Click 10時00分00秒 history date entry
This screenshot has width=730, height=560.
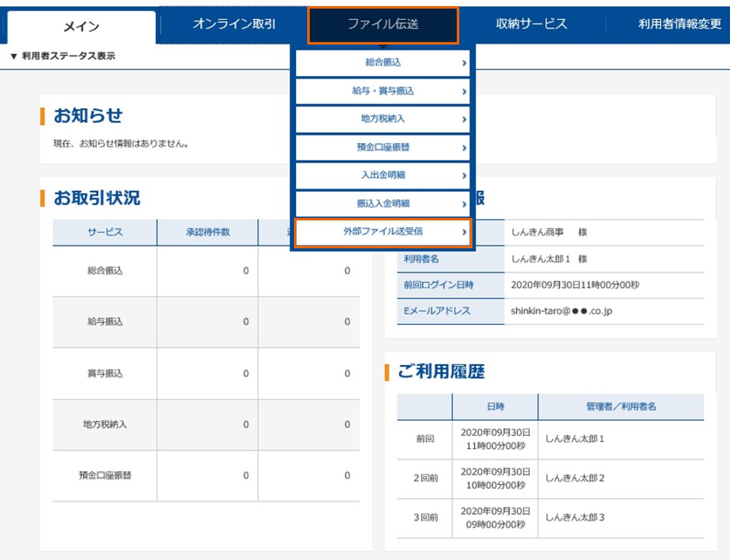point(495,486)
